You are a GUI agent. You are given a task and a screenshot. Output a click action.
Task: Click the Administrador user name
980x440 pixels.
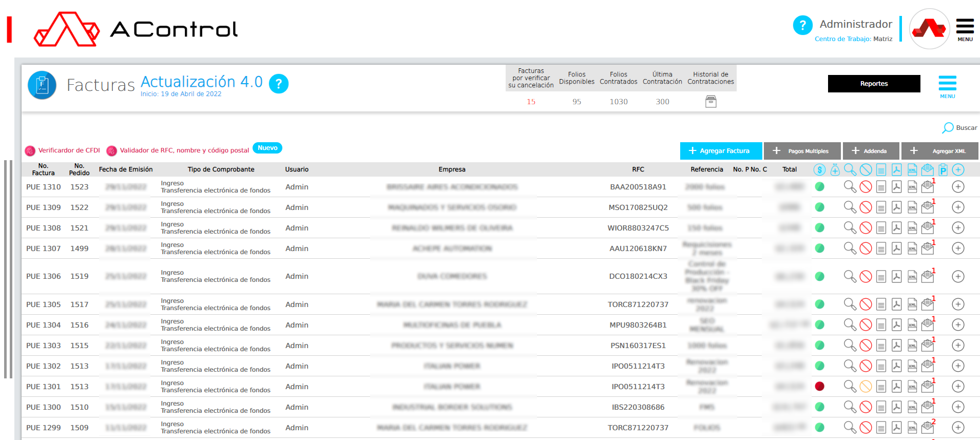[856, 24]
